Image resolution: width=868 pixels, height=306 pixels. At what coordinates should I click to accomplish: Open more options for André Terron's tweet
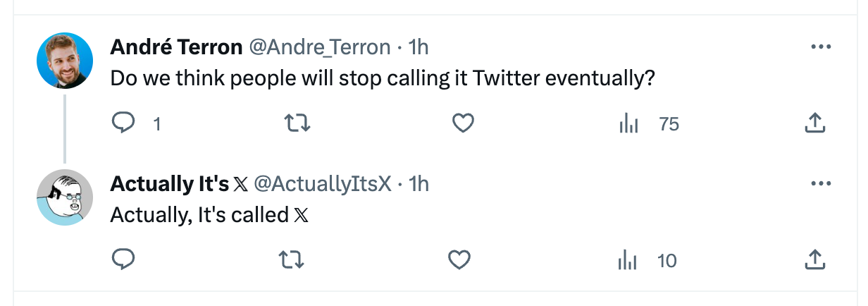pyautogui.click(x=821, y=47)
